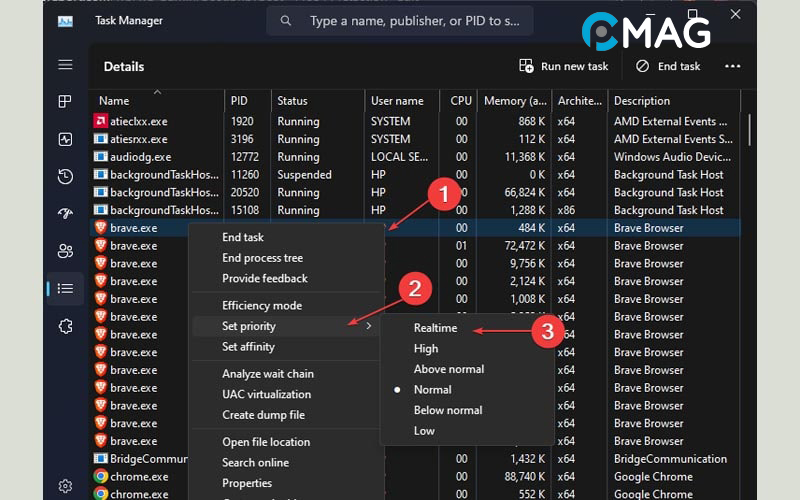This screenshot has width=800, height=500.
Task: Open the Services puzzle icon in sidebar
Action: 65,326
